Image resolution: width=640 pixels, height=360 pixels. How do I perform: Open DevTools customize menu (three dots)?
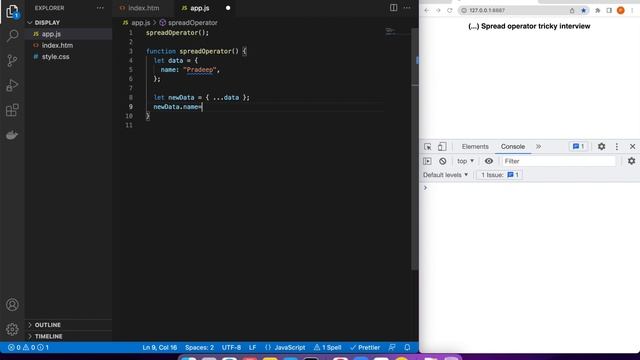point(617,147)
